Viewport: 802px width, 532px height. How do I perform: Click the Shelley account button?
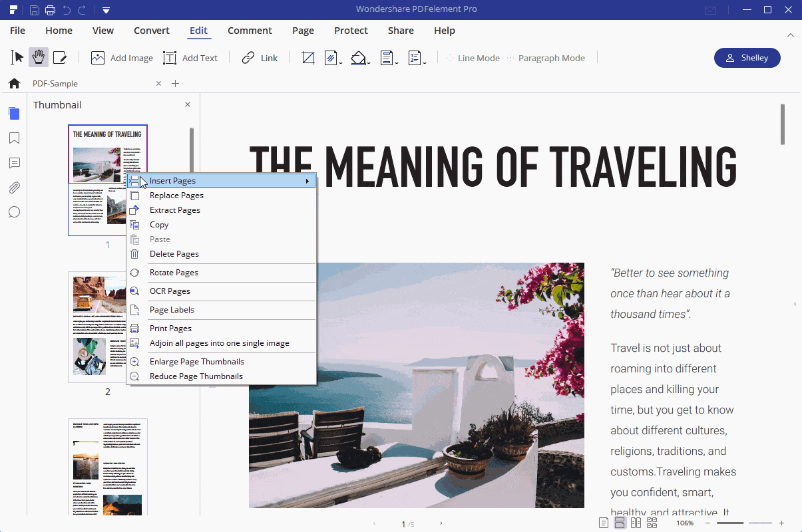[x=747, y=57]
